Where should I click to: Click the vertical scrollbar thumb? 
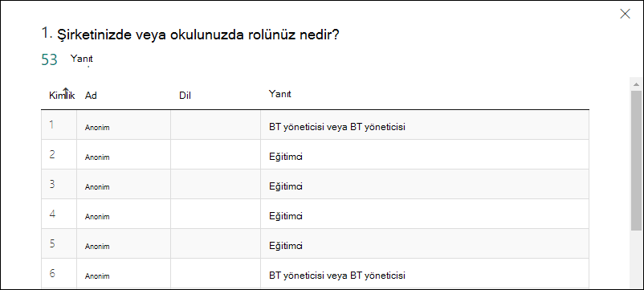click(636, 160)
